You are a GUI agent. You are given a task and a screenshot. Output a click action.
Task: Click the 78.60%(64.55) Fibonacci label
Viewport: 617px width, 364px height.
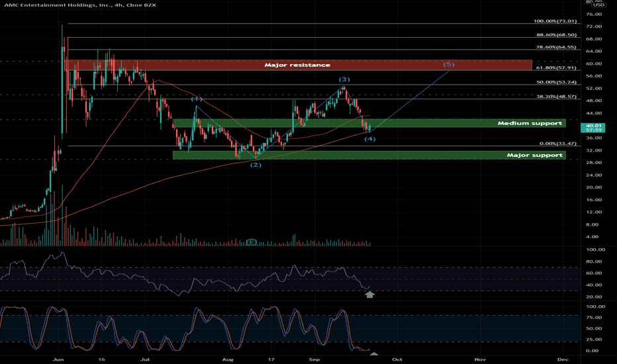click(556, 47)
